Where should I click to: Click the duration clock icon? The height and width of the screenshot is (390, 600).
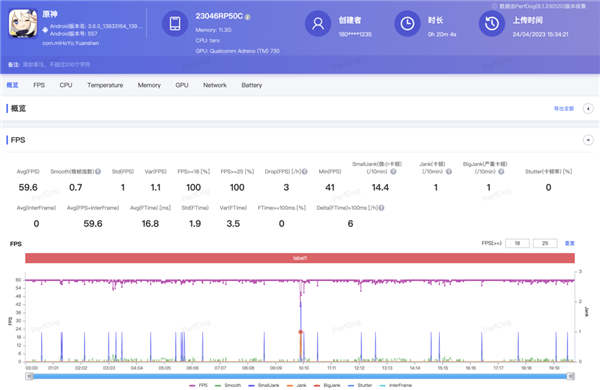point(407,23)
